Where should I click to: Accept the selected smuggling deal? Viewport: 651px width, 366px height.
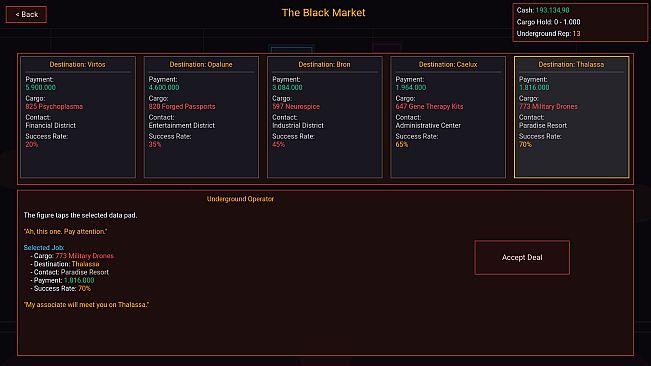point(522,257)
